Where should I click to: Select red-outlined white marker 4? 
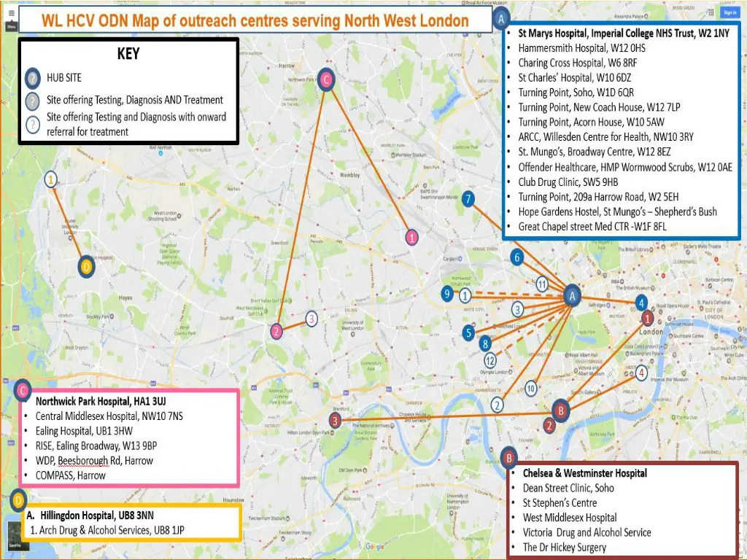coord(641,373)
